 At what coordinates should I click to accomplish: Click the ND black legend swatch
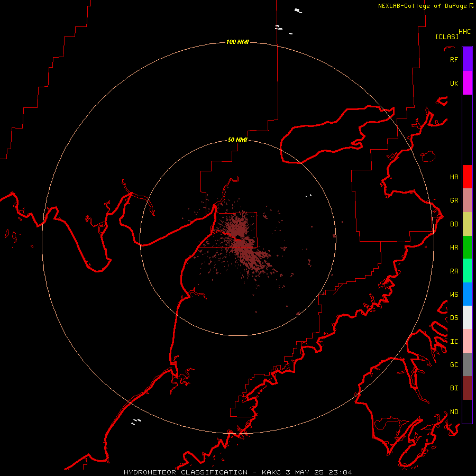(467, 411)
